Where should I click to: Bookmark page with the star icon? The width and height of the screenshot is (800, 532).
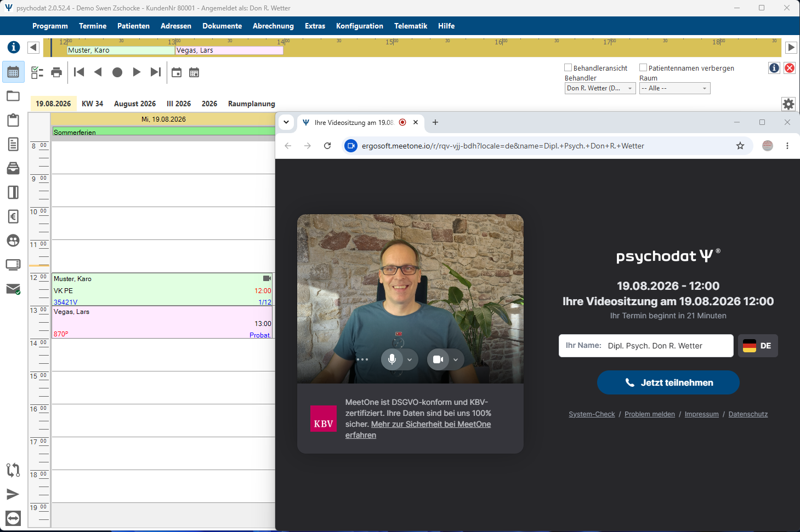click(740, 146)
